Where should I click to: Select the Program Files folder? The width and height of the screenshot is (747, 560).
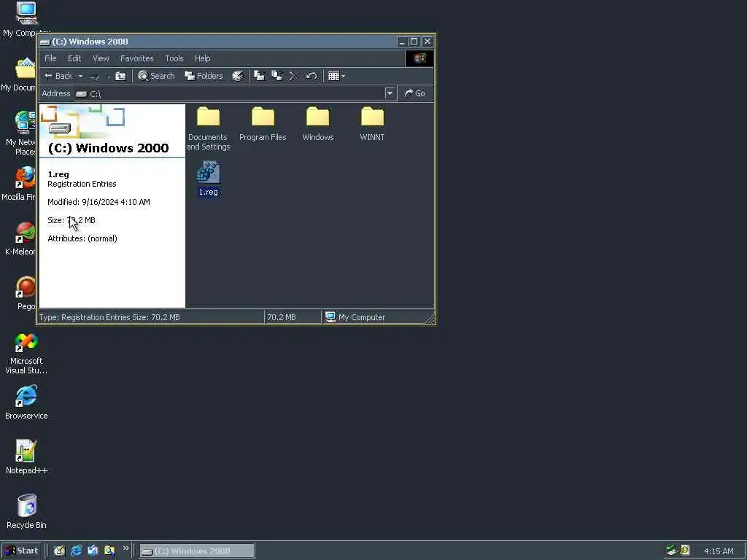coord(263,124)
